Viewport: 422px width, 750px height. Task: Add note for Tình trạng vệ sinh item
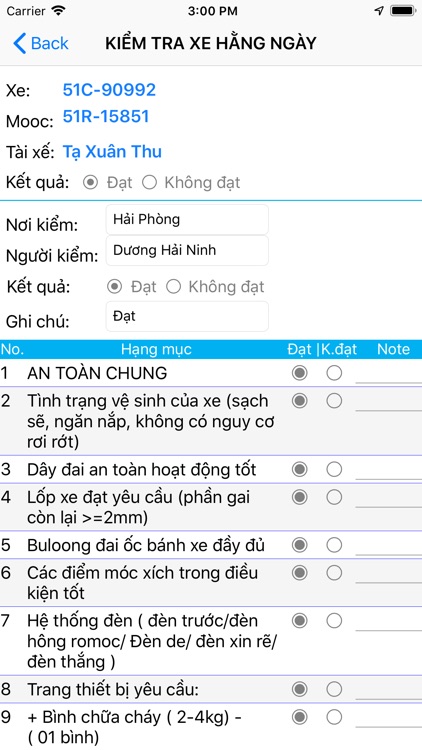(x=389, y=401)
